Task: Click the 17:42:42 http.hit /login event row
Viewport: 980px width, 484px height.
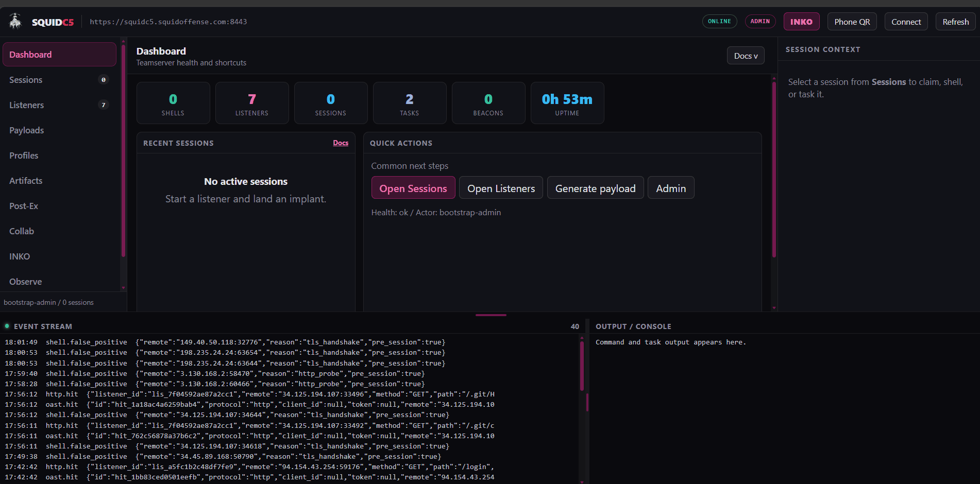Action: click(250, 467)
